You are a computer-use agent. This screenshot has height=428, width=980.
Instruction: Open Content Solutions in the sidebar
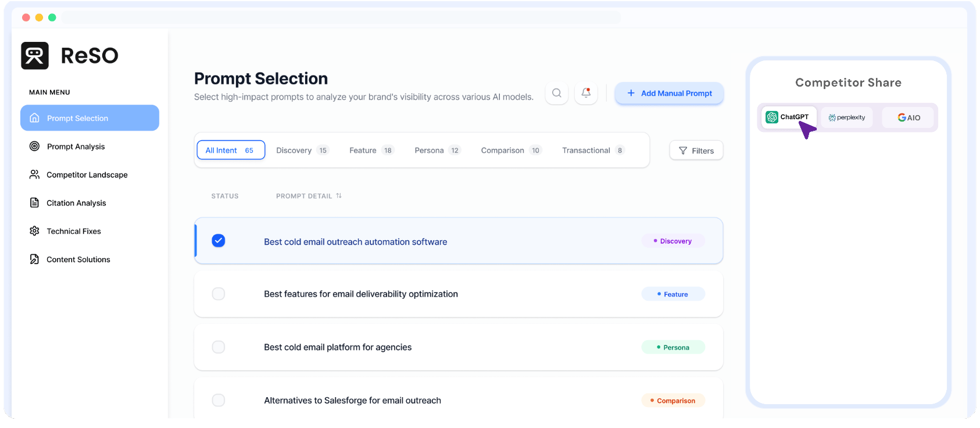[x=78, y=259]
